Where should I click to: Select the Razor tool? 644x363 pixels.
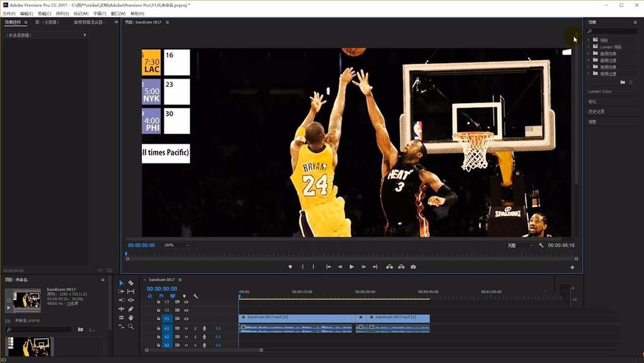pos(131,283)
